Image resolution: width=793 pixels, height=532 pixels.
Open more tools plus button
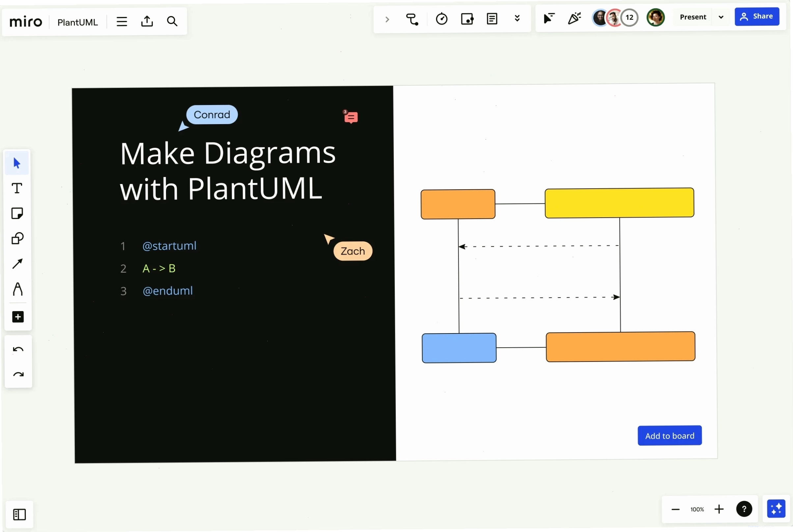click(18, 317)
